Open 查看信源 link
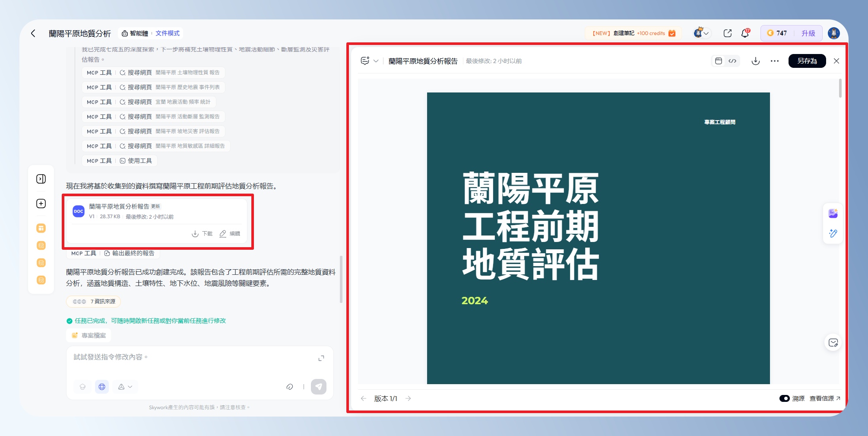 (824, 398)
